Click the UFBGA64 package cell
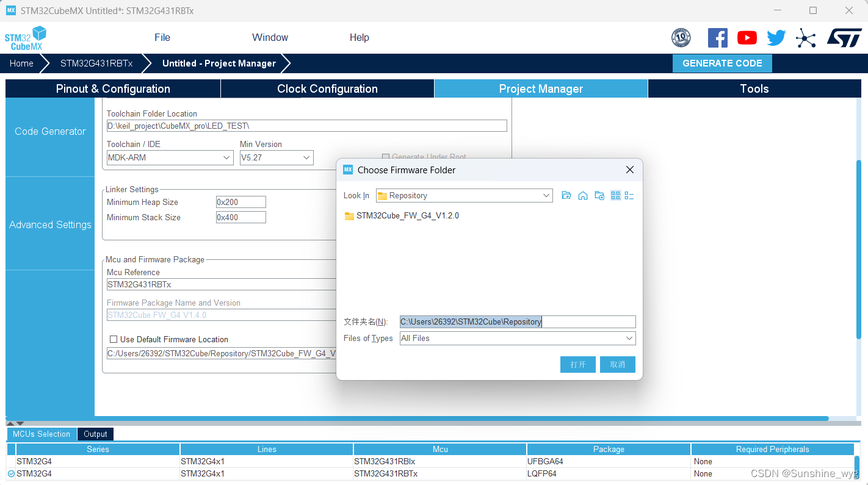 click(x=609, y=461)
